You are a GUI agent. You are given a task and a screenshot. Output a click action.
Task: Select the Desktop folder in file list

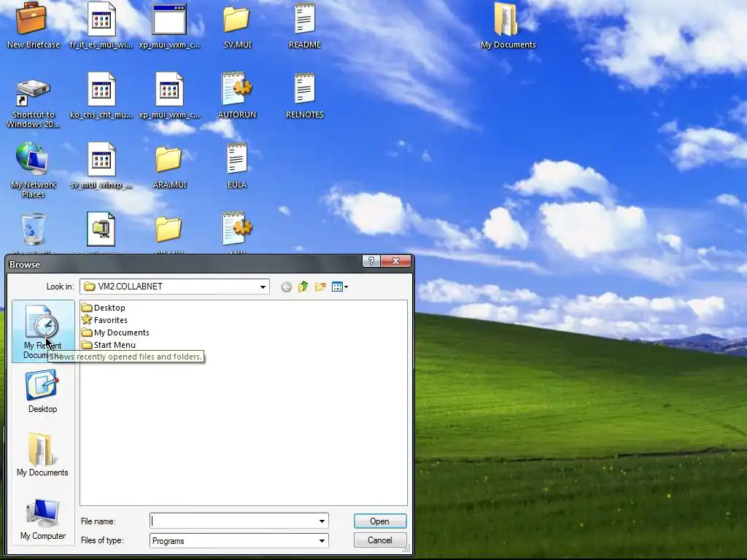pyautogui.click(x=104, y=308)
